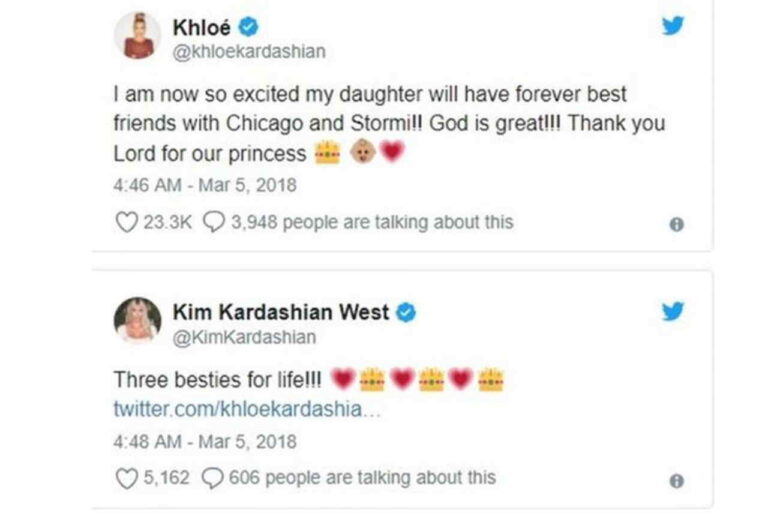Click the 4:48 AM - Mar 5, 2018 timestamp
The height and width of the screenshot is (519, 780).
[204, 441]
